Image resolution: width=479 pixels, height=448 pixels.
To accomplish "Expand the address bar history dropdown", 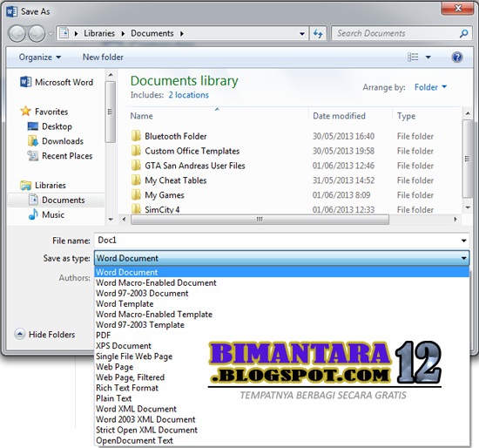I will coord(302,34).
